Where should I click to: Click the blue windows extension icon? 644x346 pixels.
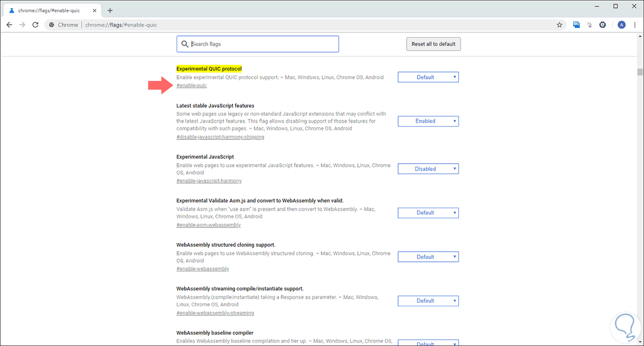click(x=576, y=25)
